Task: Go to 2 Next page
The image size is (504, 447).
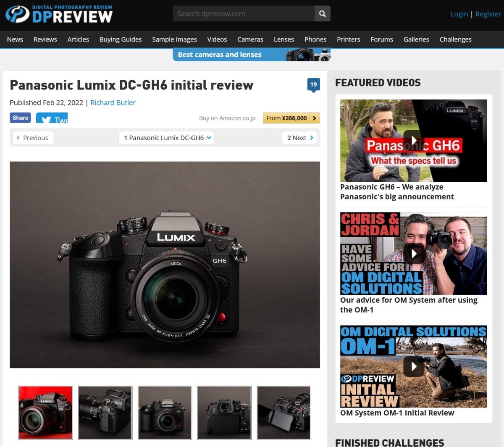Action: tap(299, 138)
